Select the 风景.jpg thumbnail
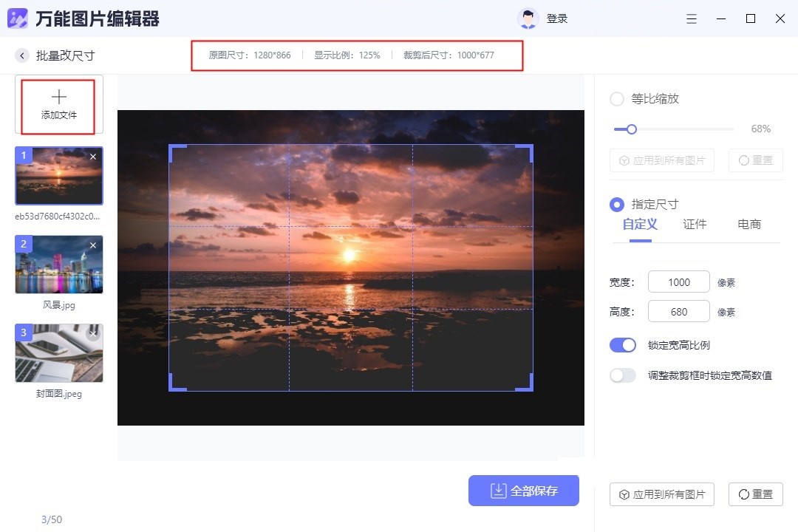Screen dimensions: 798x532 pos(58,265)
